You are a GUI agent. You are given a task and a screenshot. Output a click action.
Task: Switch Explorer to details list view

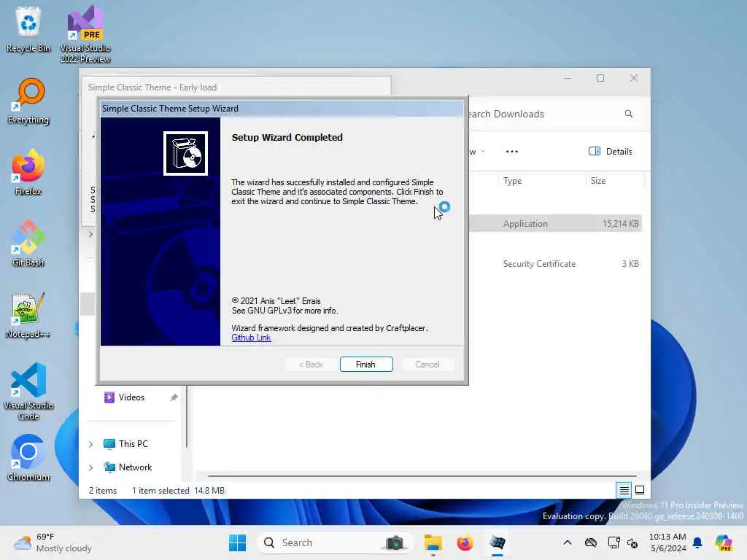pos(624,489)
